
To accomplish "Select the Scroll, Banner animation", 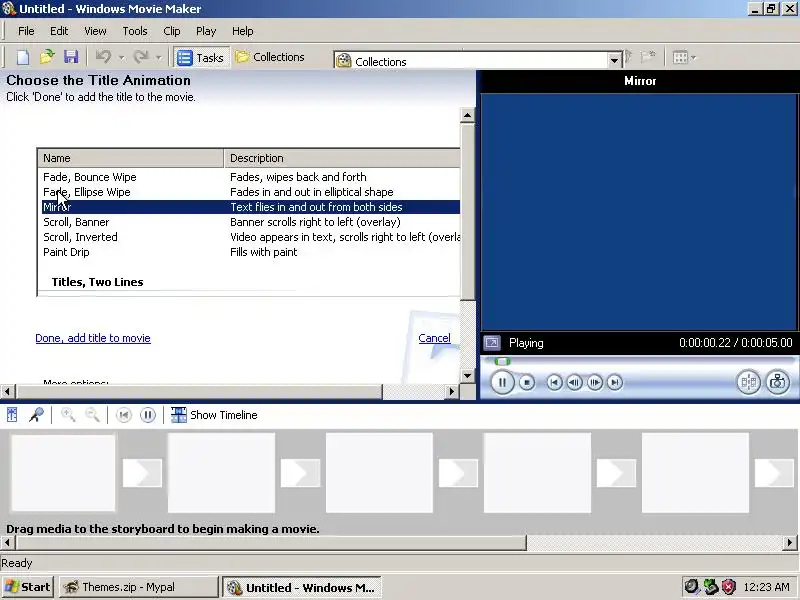I will click(251, 222).
